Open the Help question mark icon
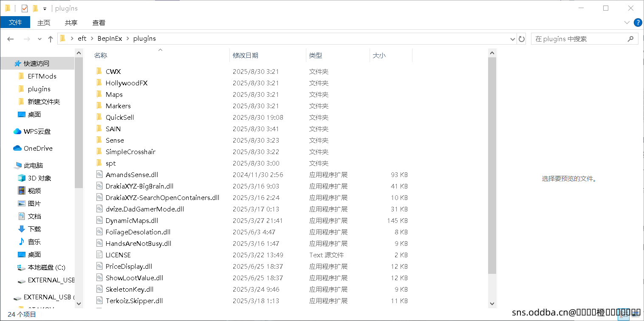 [x=638, y=23]
